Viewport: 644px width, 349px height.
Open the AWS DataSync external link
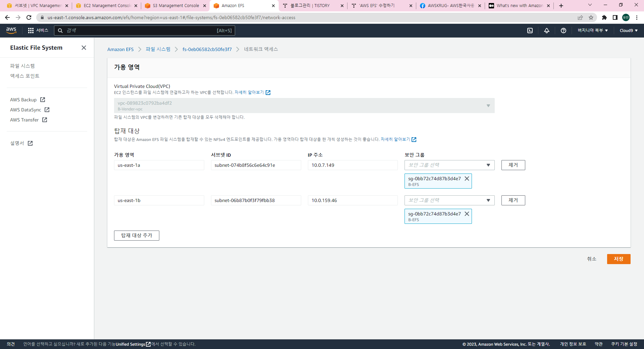30,110
